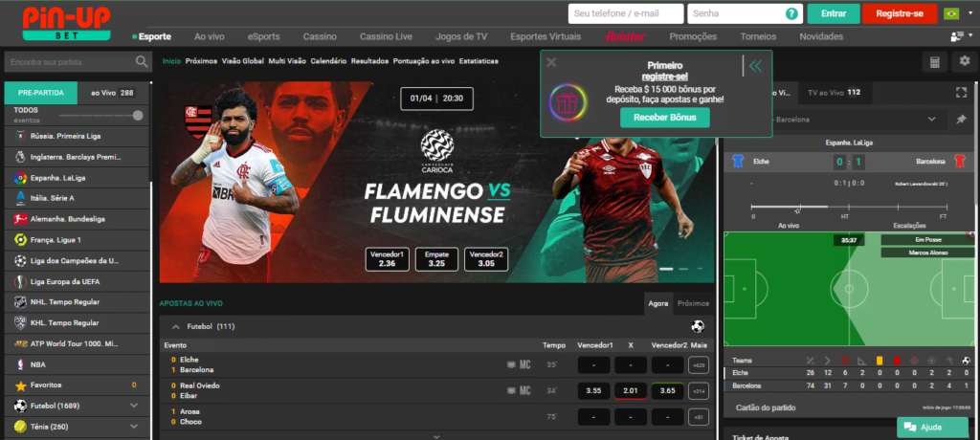Open more markets +51 for Arosa match
Viewport: 980px width, 440px height.
tap(698, 417)
